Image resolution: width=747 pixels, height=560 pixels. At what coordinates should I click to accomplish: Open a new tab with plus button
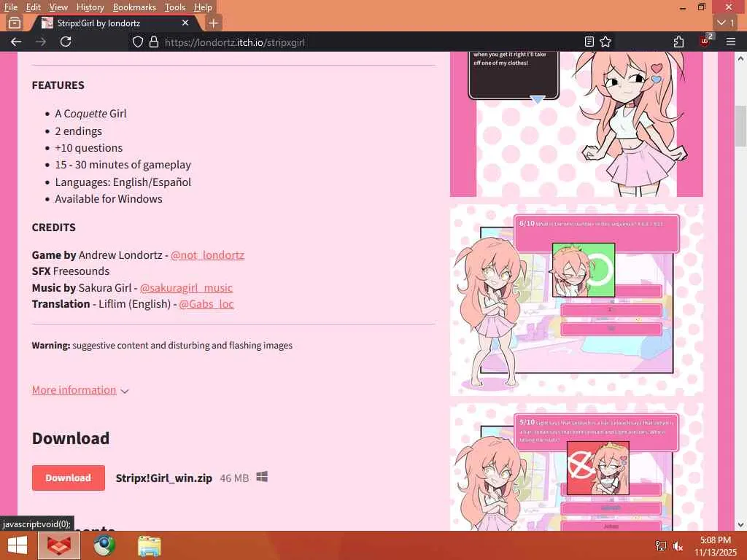214,23
